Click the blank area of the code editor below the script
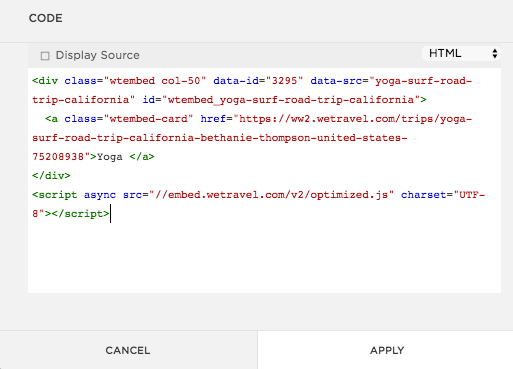513x369 pixels. pyautogui.click(x=264, y=258)
